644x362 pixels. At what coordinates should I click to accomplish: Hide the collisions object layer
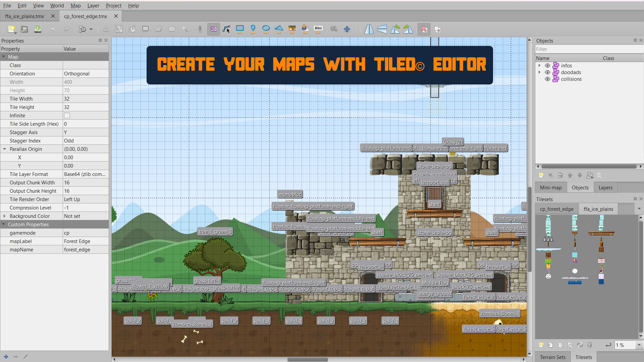548,79
